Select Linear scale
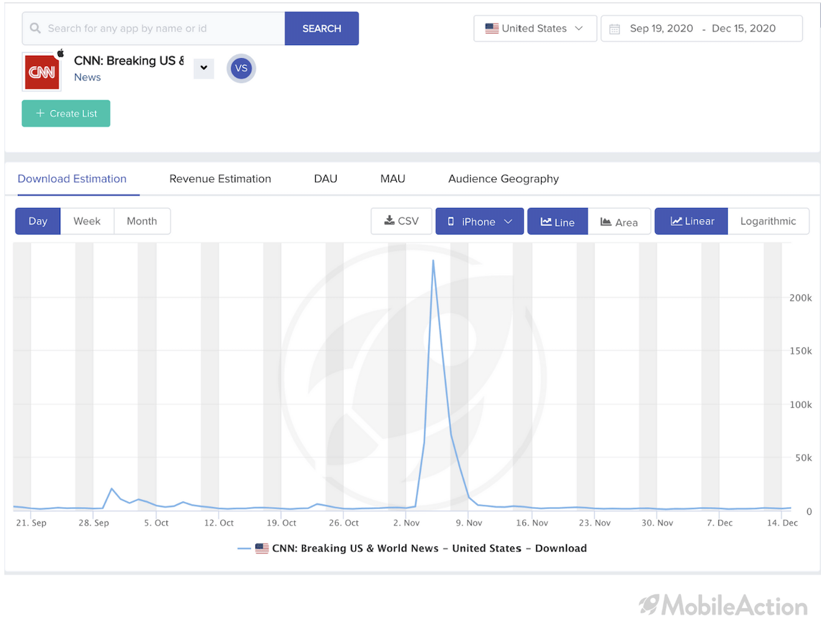 tap(691, 222)
